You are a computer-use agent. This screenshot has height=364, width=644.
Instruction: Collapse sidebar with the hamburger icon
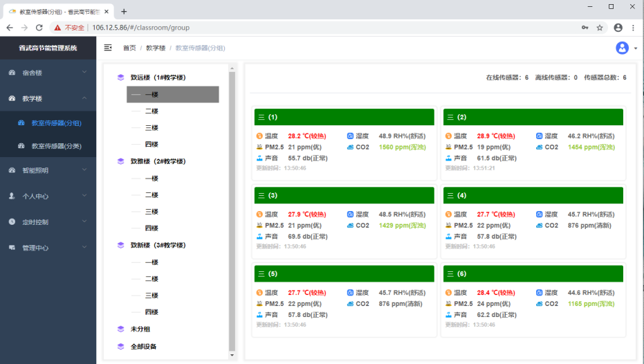[108, 48]
